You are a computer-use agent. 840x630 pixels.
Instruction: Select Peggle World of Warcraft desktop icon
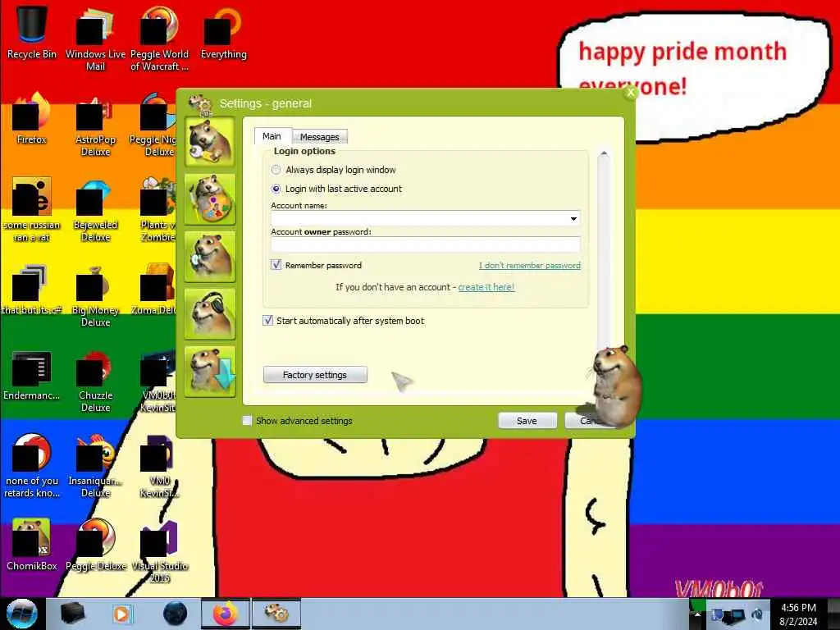tap(159, 39)
